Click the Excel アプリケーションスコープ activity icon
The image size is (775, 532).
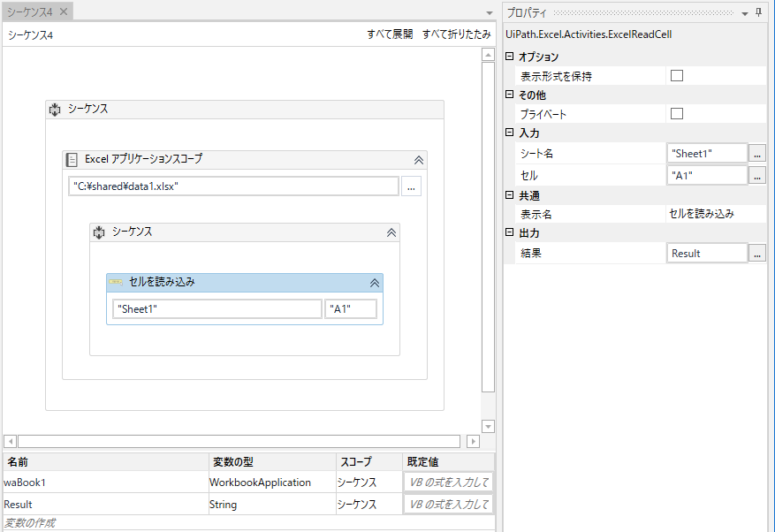coord(72,159)
